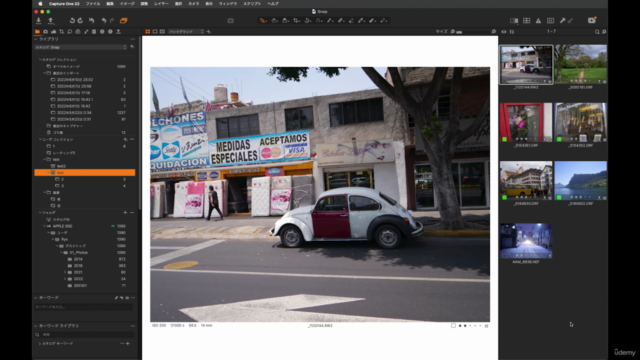The width and height of the screenshot is (640, 360).
Task: Open the イメージ menu
Action: pyautogui.click(x=127, y=4)
